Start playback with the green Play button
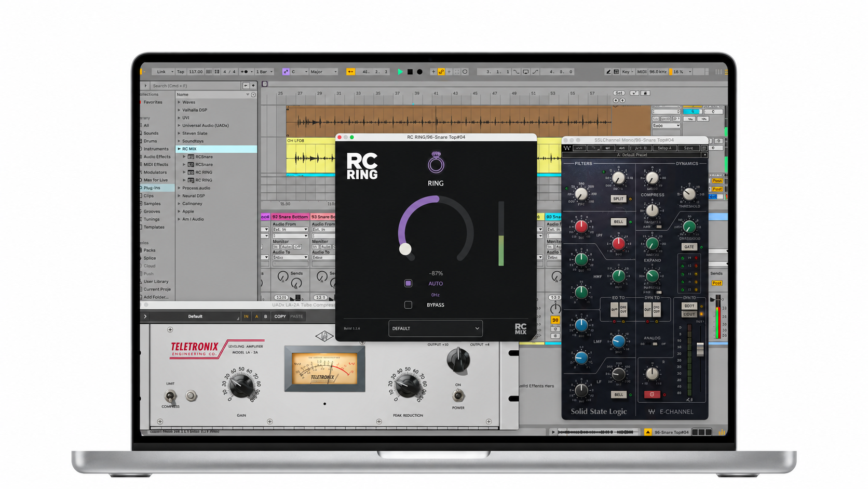Viewport: 868px width, 489px height. pyautogui.click(x=400, y=72)
